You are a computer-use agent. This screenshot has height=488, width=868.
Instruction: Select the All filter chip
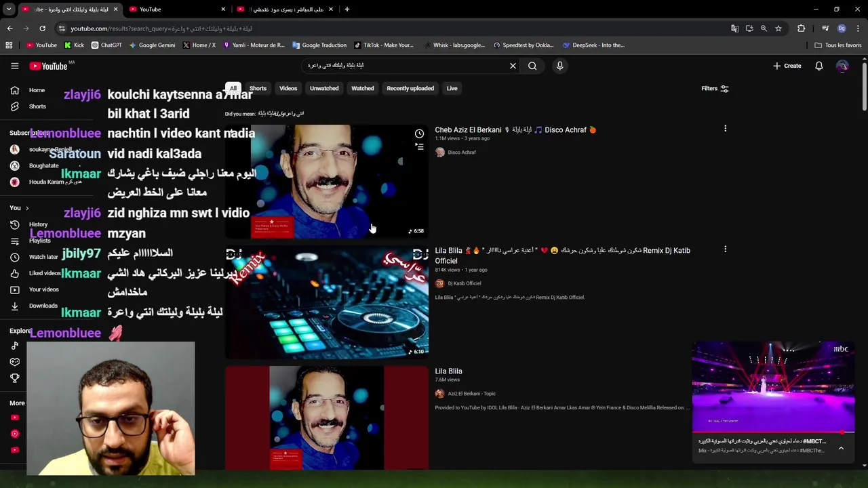pos(233,89)
